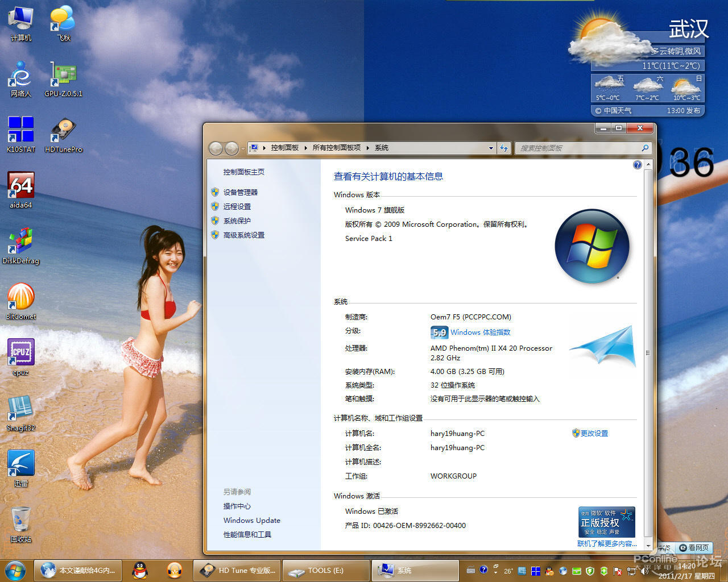Switch to 本文谨献给4G内 browser taskbar item

click(78, 571)
